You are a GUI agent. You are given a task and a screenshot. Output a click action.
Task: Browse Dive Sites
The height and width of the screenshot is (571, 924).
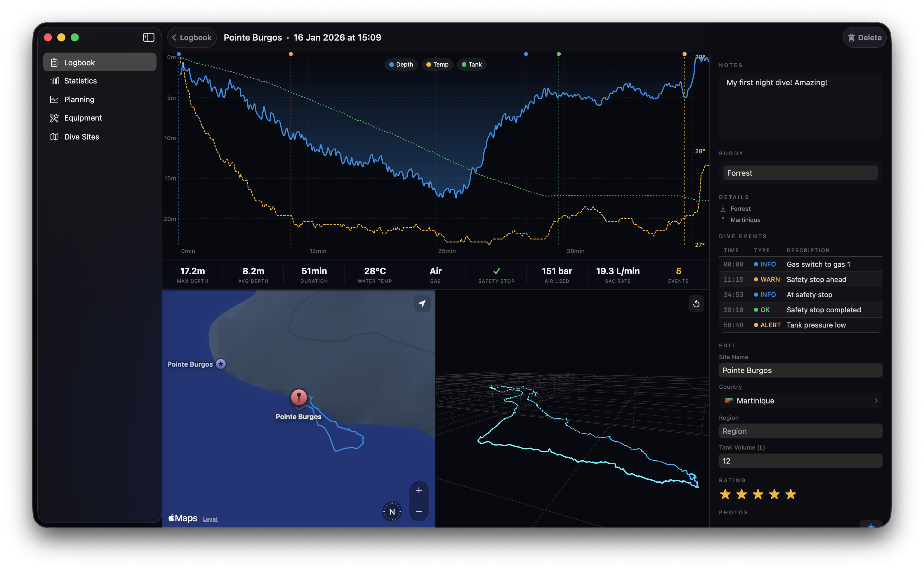[81, 137]
